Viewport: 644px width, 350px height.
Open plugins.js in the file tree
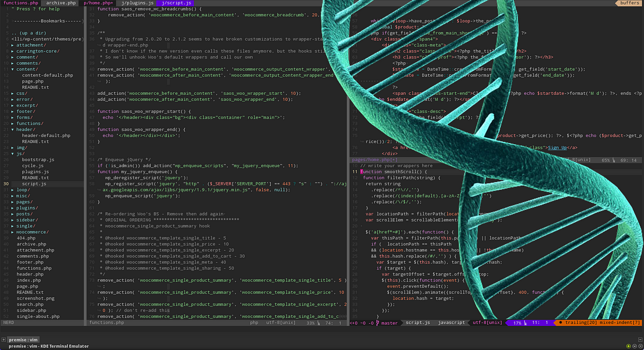tap(35, 172)
